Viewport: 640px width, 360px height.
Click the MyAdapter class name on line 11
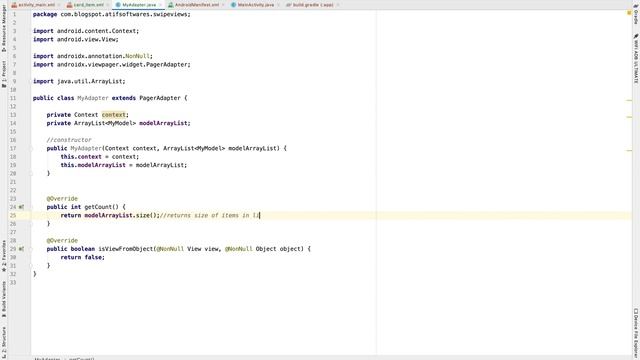click(x=93, y=98)
